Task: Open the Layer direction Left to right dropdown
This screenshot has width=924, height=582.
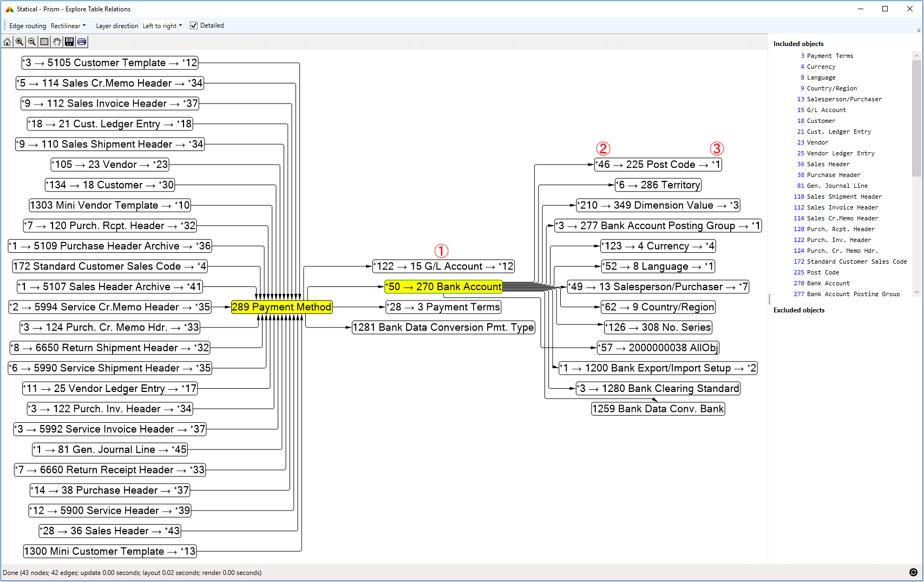Action: click(x=162, y=25)
